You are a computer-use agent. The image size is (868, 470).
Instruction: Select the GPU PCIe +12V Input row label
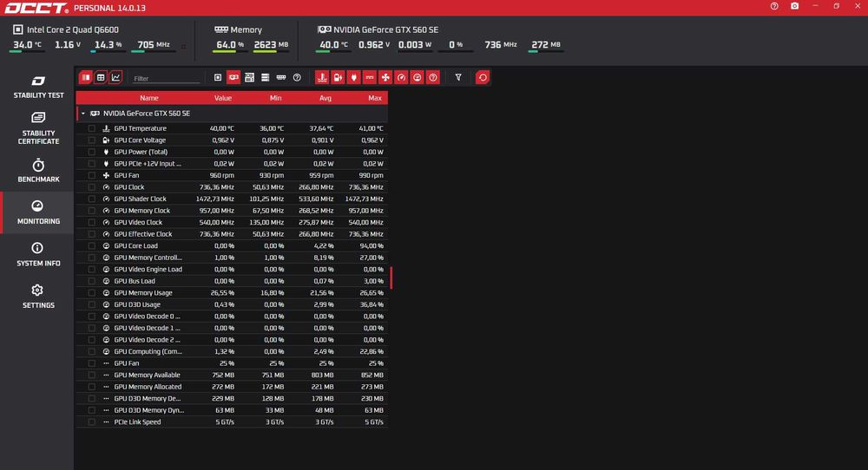(x=148, y=164)
